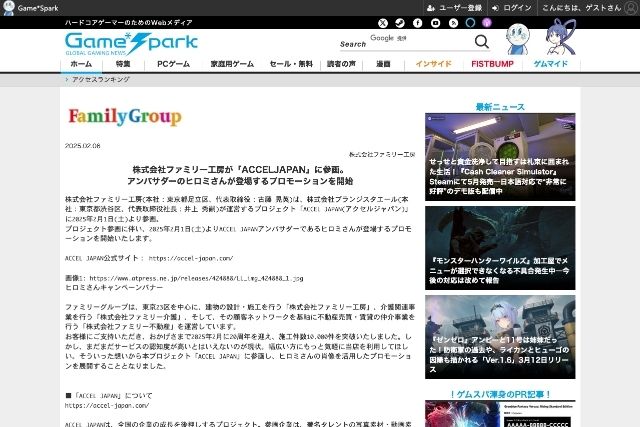Click the 株式会社ファミリー工房 byline text
This screenshot has width=640, height=427.
click(382, 155)
